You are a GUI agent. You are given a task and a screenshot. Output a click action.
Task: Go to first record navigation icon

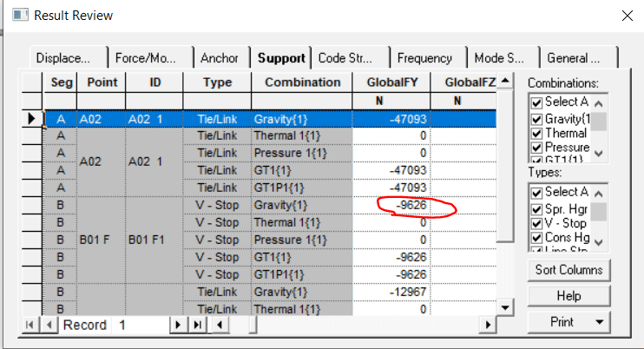[x=30, y=326]
